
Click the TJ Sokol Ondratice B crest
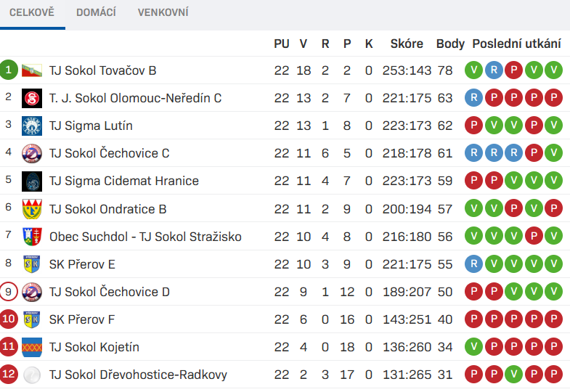click(32, 209)
